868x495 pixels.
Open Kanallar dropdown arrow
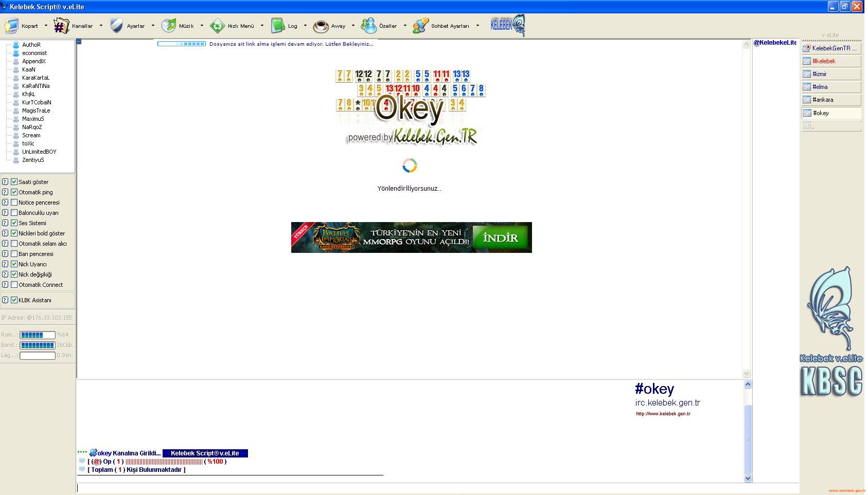[101, 26]
